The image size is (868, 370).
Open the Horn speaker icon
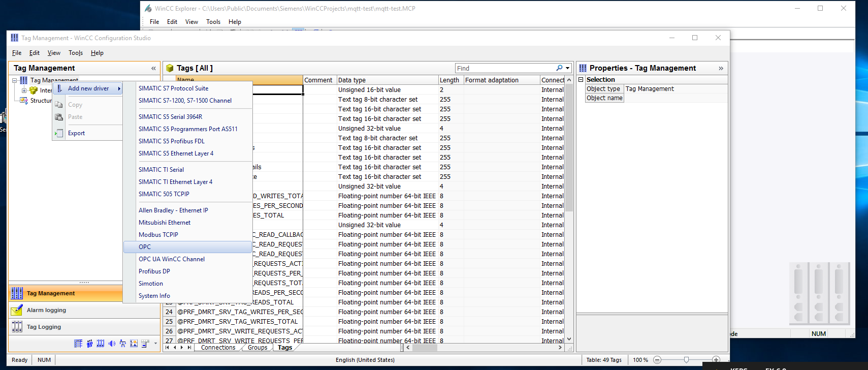click(112, 344)
